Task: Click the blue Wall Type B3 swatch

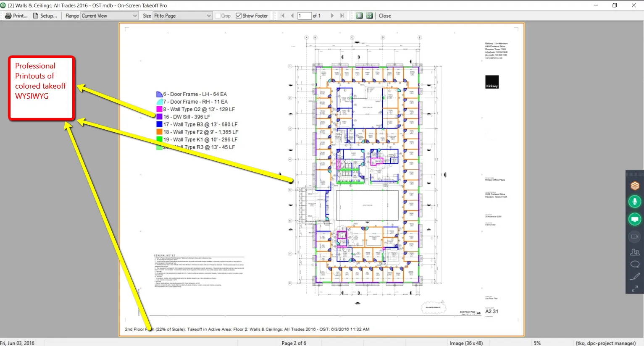Action: click(159, 124)
